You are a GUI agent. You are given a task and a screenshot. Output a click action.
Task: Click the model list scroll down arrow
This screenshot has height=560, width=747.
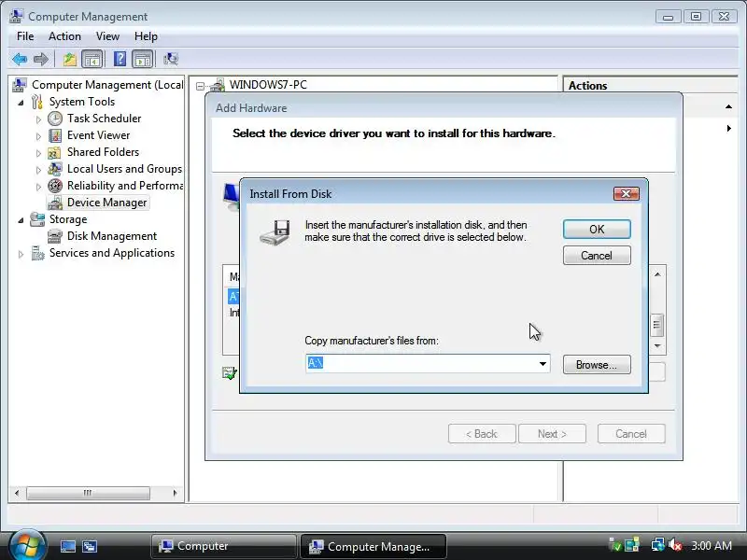tap(657, 346)
